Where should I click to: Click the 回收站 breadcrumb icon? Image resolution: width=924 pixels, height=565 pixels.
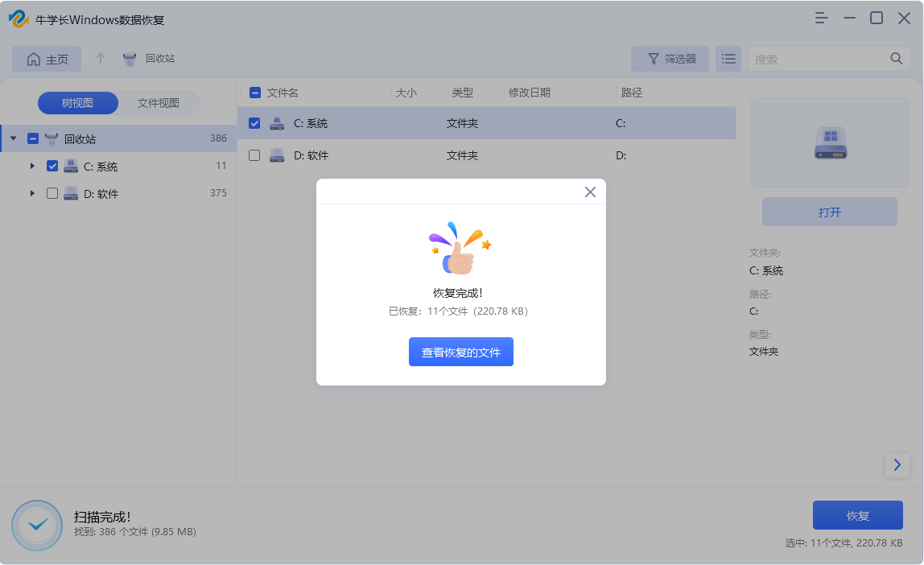(129, 58)
